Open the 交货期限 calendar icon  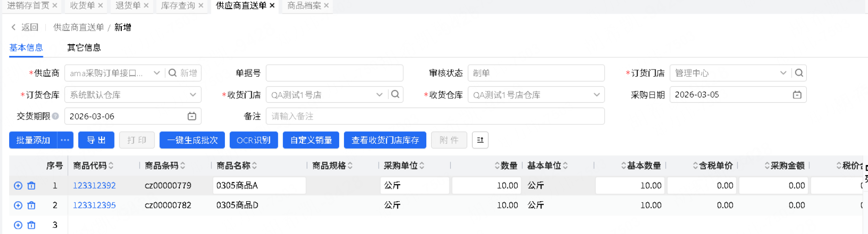coord(192,116)
